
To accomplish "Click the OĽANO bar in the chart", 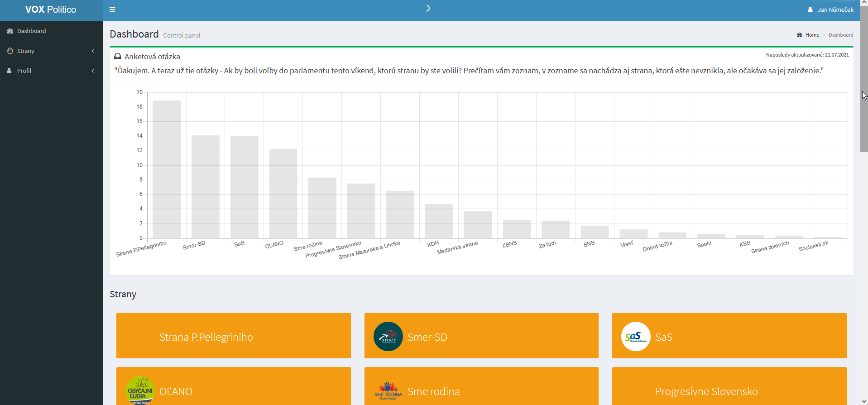I will pyautogui.click(x=283, y=194).
